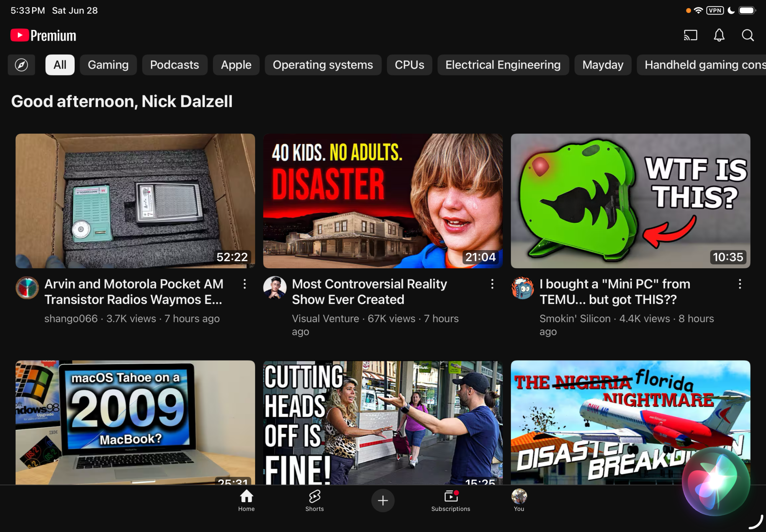This screenshot has width=766, height=532.
Task: Open title I bought a Mini PC from TEMU
Action: click(615, 292)
